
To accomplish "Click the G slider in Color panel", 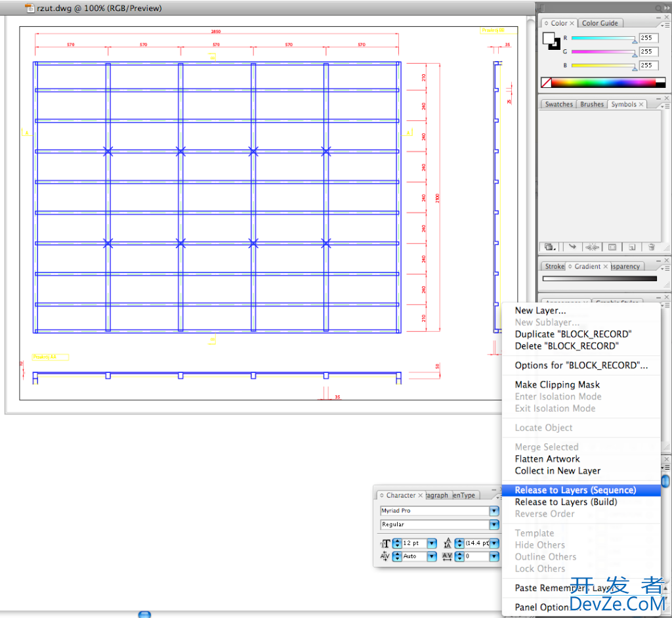I will (x=603, y=52).
